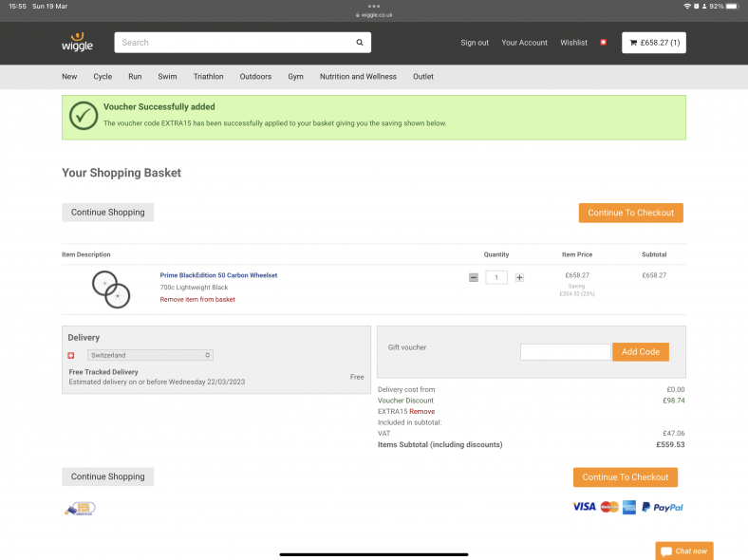Open the Cycle menu

(103, 77)
